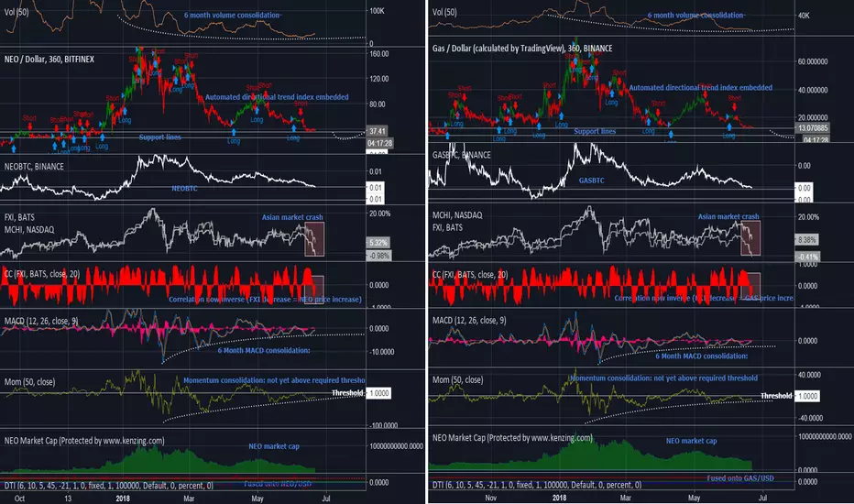Click 2018 on the NEO chart time axis

point(123,498)
